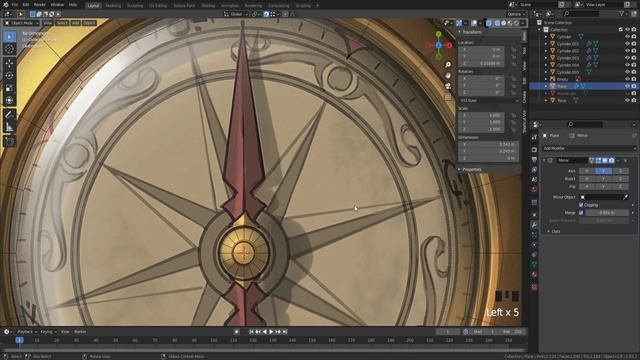640x360 pixels.
Task: Open the Scene properties tab icon
Action: pyautogui.click(x=534, y=180)
